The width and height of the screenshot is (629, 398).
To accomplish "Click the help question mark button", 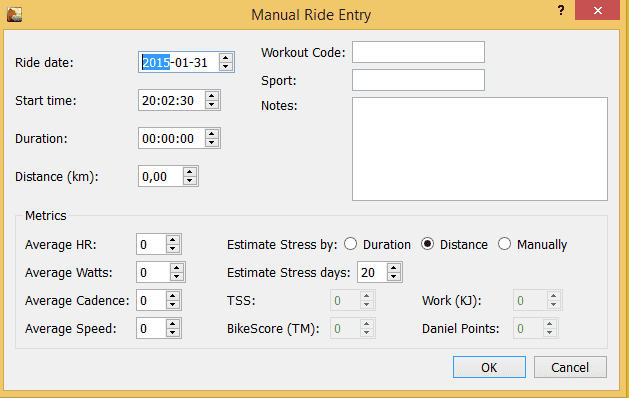I will tap(561, 10).
